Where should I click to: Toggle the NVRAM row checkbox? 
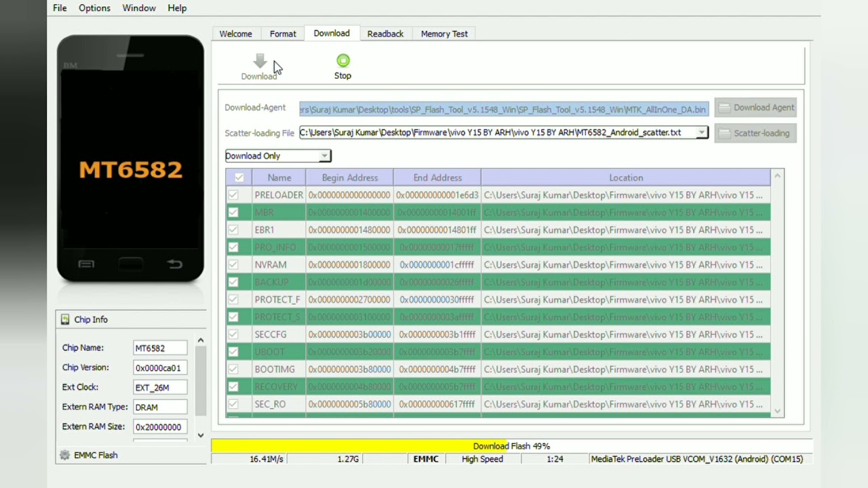233,265
